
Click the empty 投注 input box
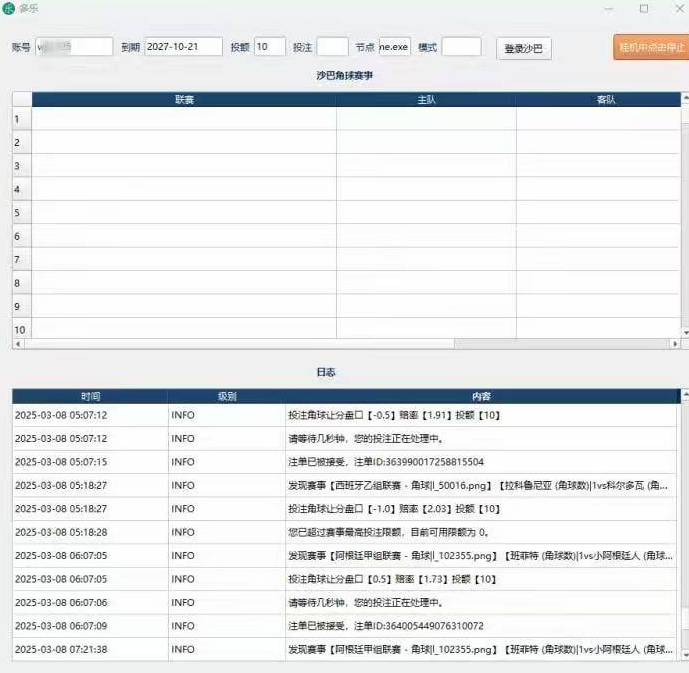(x=332, y=47)
